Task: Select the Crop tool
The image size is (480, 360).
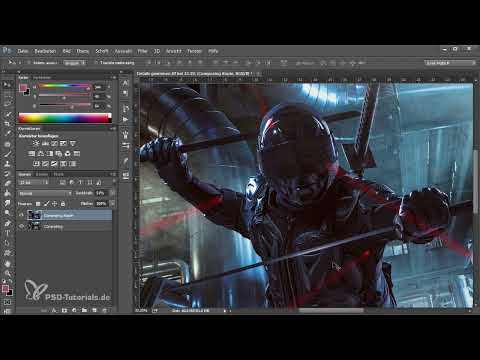Action: coord(7,124)
